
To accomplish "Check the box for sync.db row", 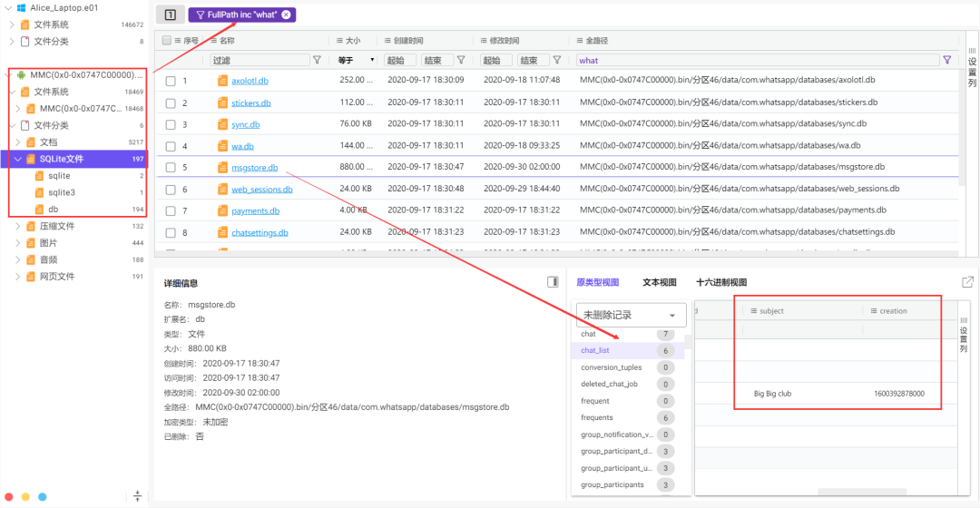I will tap(171, 124).
